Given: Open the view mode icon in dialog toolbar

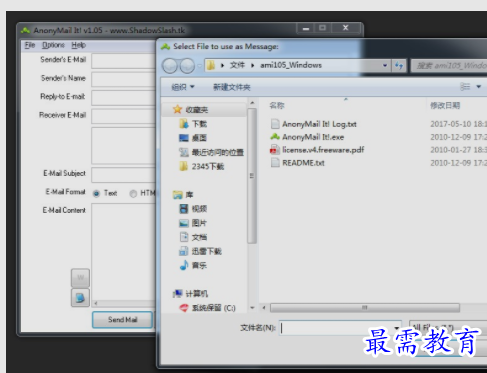Looking at the screenshot, I should pyautogui.click(x=465, y=87).
